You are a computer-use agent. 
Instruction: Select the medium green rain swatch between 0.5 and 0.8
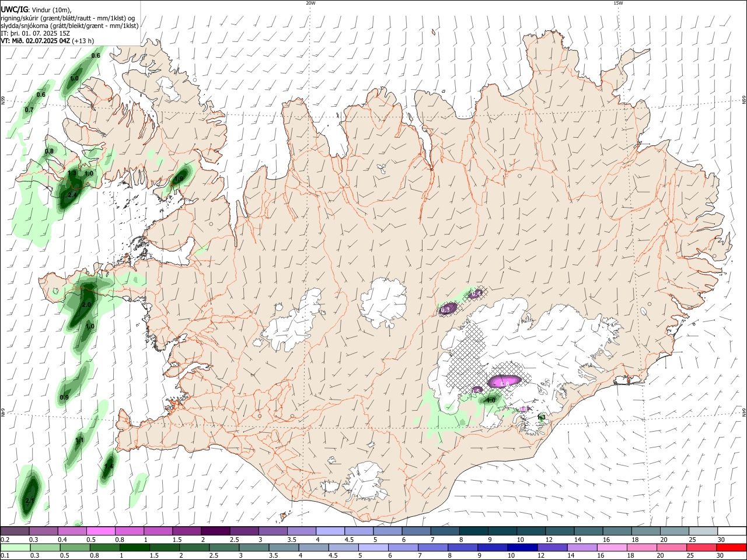click(75, 547)
